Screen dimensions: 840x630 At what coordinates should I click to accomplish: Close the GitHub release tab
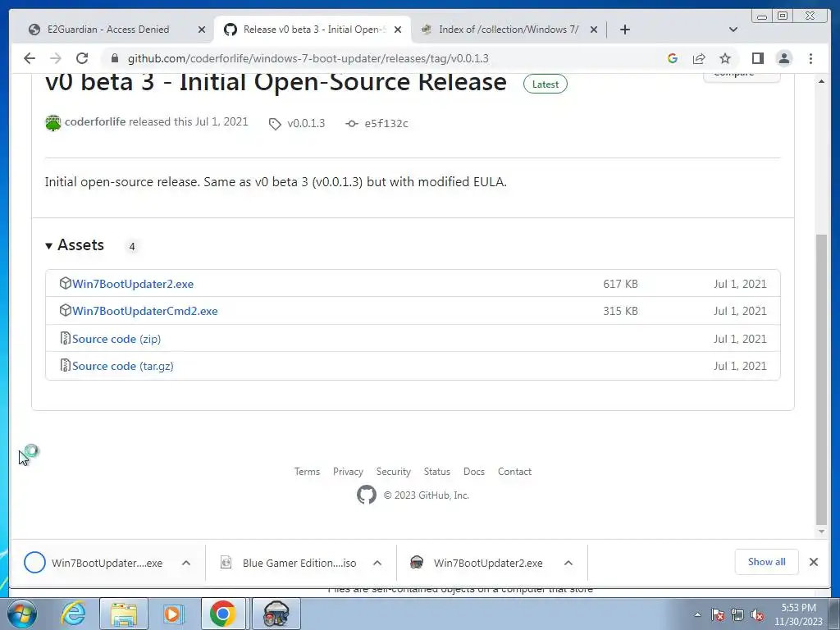point(398,30)
